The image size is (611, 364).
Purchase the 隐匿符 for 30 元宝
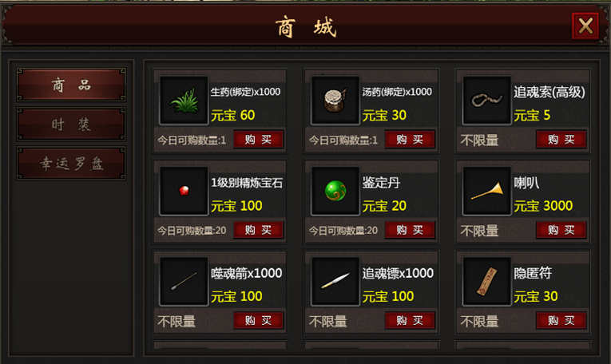click(x=561, y=320)
